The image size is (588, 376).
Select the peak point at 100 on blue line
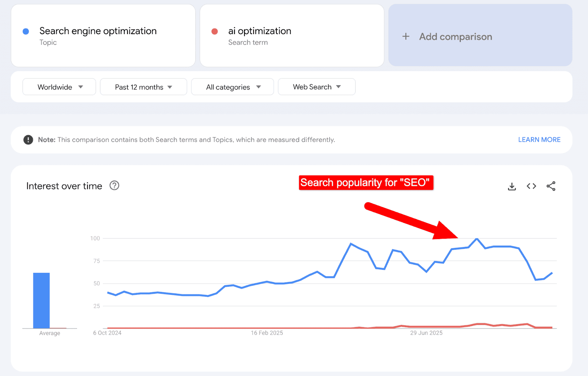pyautogui.click(x=477, y=239)
